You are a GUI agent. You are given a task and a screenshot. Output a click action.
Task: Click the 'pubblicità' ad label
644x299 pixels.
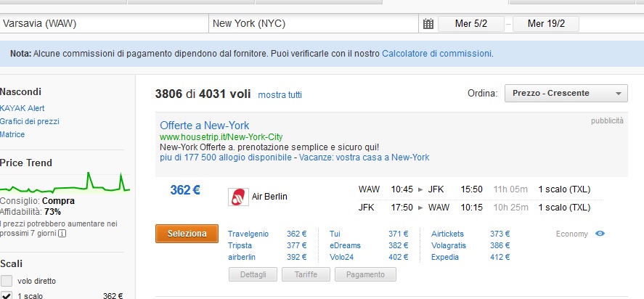607,120
